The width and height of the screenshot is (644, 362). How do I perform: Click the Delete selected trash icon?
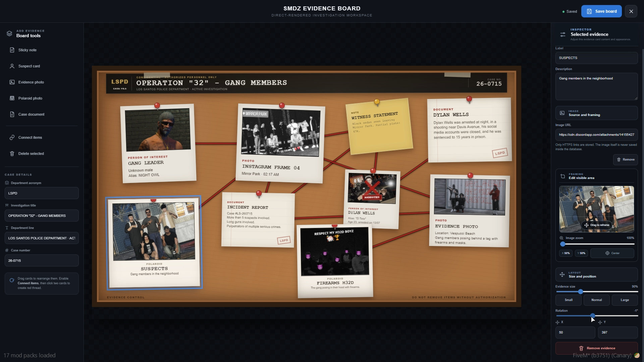12,154
